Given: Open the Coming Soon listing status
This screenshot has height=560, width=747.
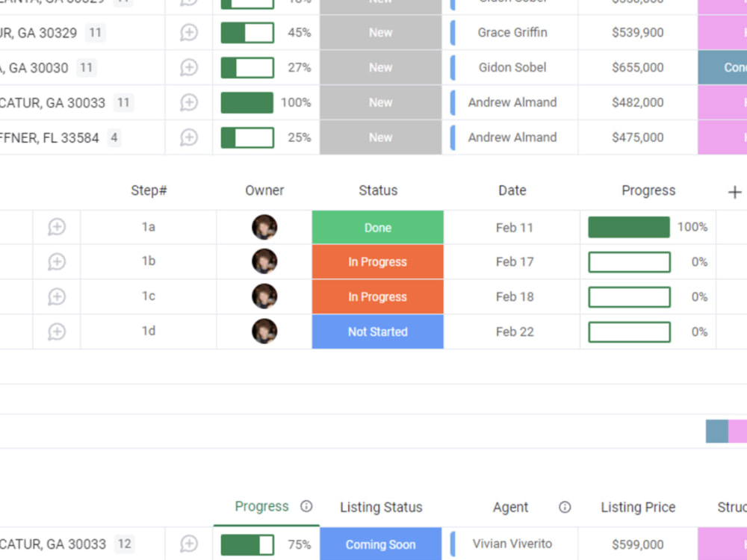Looking at the screenshot, I should tap(381, 544).
